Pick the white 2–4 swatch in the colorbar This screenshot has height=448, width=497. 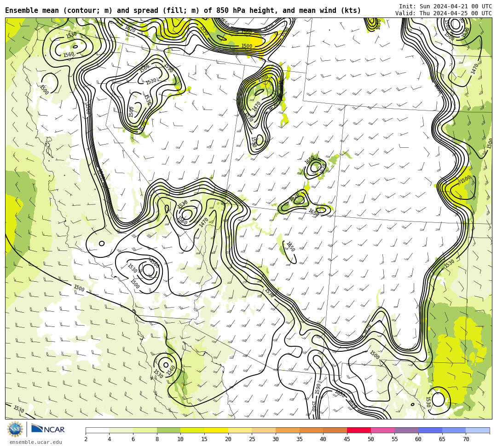click(97, 430)
